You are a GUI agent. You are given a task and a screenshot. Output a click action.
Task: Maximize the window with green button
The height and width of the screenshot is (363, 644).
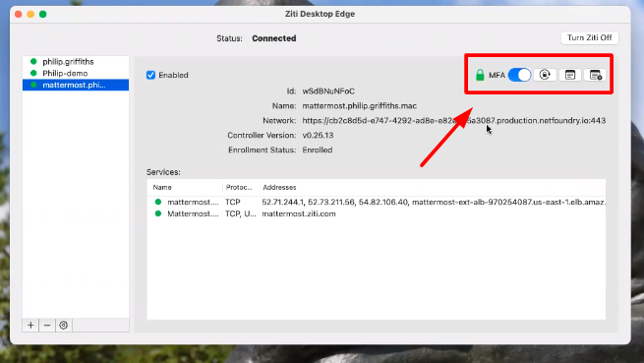(x=42, y=14)
